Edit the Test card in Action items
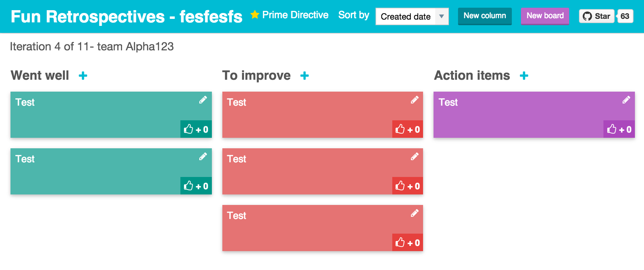 click(x=626, y=100)
